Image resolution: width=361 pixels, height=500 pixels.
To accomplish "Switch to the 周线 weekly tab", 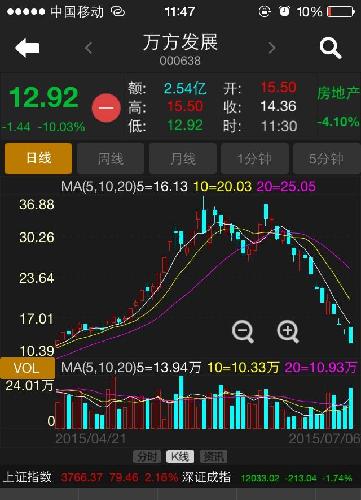I will 110,158.
